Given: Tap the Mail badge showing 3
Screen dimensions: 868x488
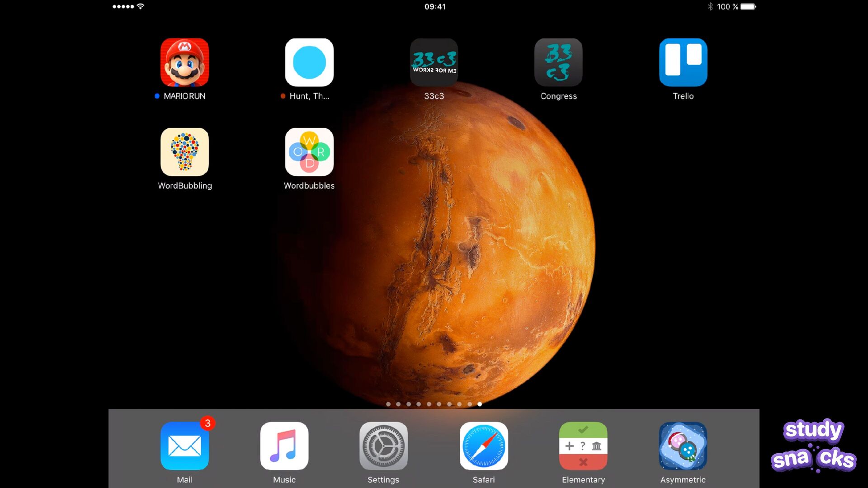Looking at the screenshot, I should 208,423.
